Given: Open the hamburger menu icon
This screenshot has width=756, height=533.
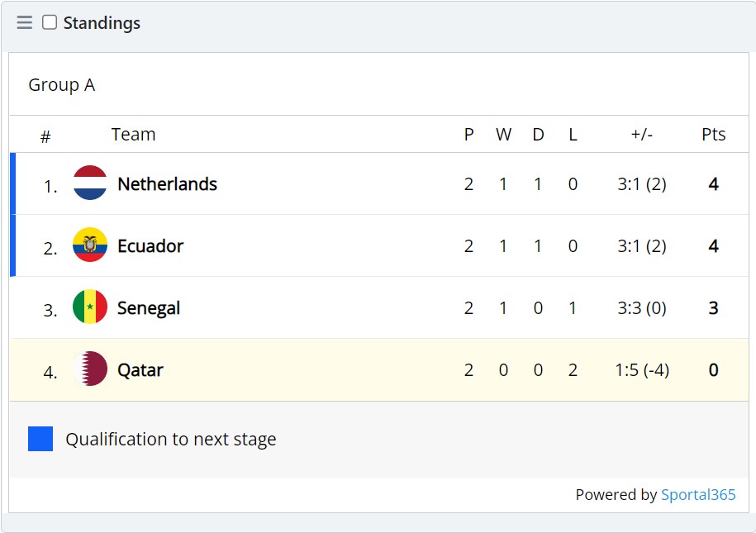Looking at the screenshot, I should pos(24,22).
